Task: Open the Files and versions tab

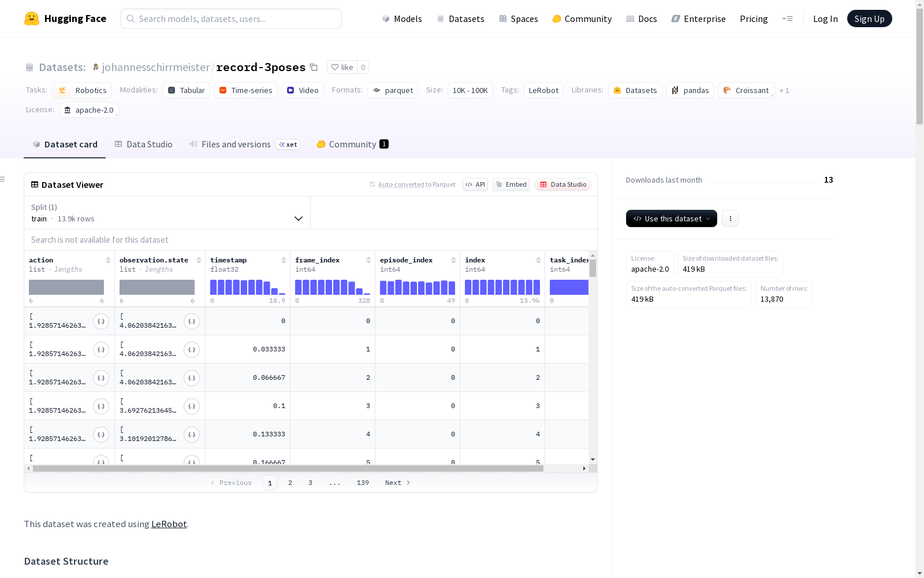Action: [x=244, y=144]
